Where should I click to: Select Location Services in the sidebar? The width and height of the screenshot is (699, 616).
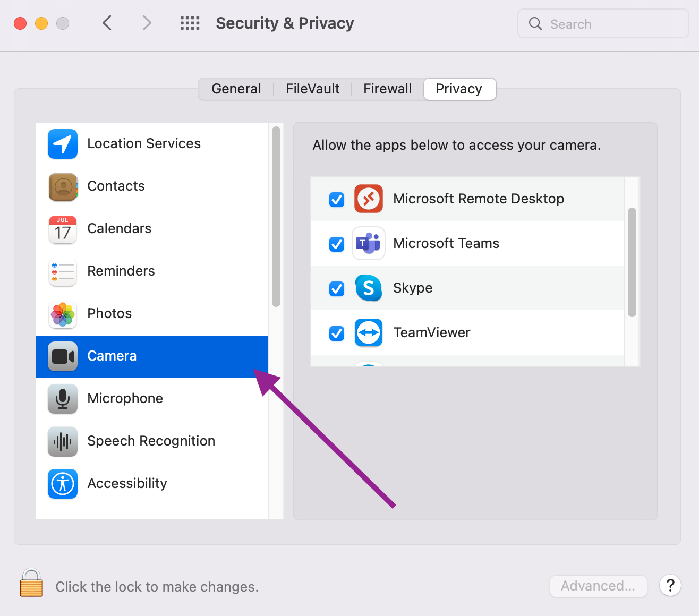coord(152,144)
